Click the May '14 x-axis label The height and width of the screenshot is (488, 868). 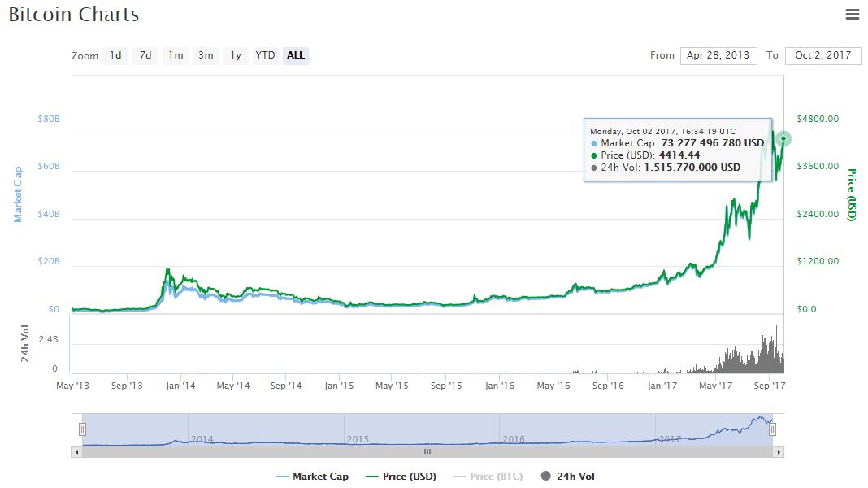pyautogui.click(x=233, y=386)
